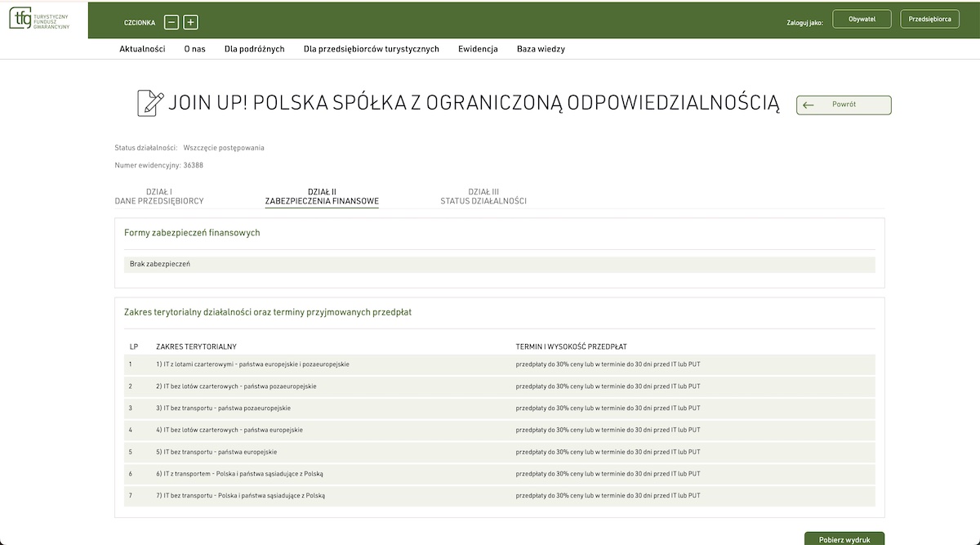Click the LP column header

[134, 347]
